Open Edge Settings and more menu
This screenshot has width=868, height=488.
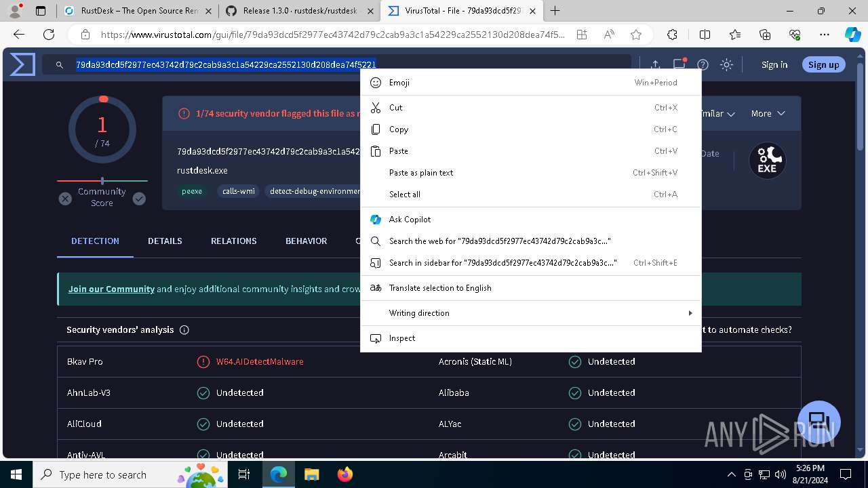point(825,35)
